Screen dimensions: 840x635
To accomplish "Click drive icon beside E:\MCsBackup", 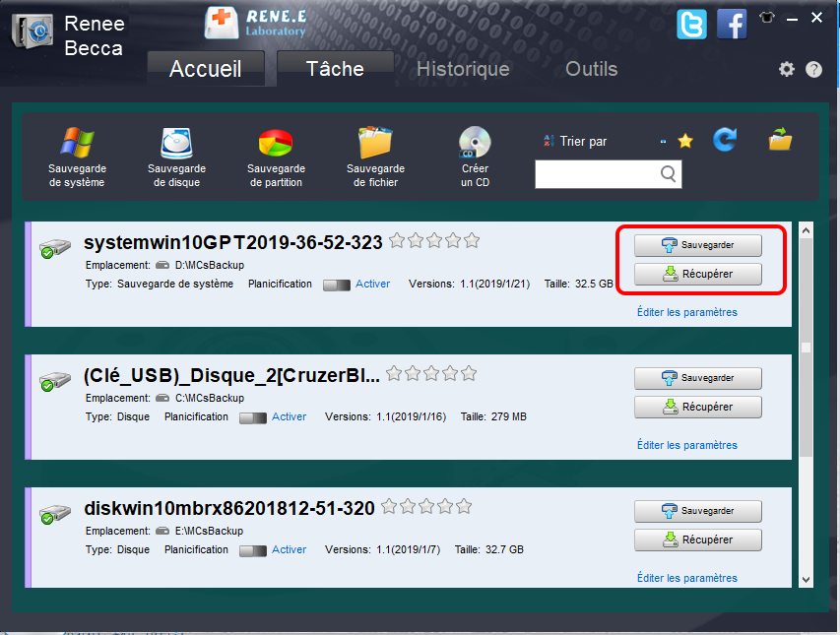I will coord(162,531).
